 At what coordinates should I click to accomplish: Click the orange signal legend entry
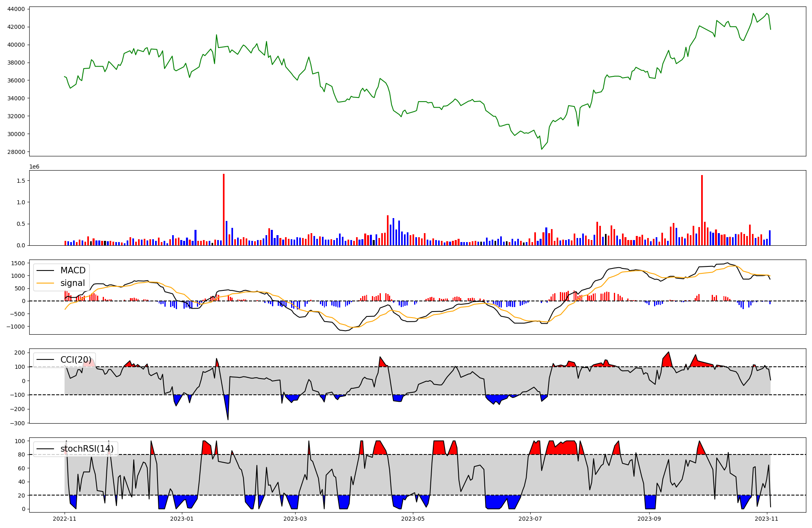point(72,283)
